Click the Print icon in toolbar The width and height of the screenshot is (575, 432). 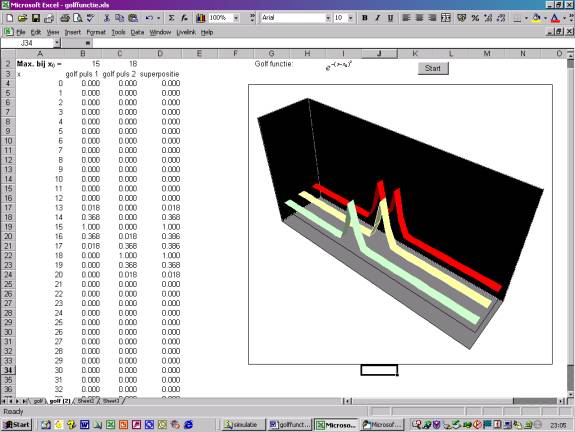(65, 18)
